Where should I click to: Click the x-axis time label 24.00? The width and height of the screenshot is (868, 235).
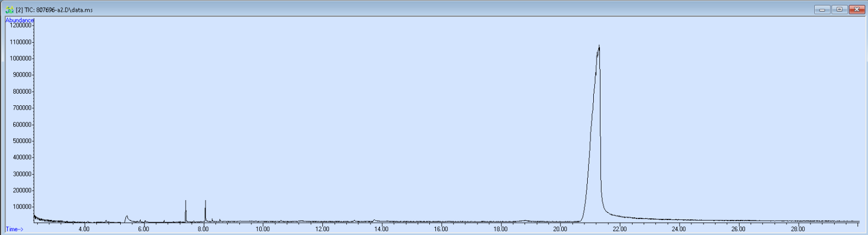pyautogui.click(x=679, y=229)
